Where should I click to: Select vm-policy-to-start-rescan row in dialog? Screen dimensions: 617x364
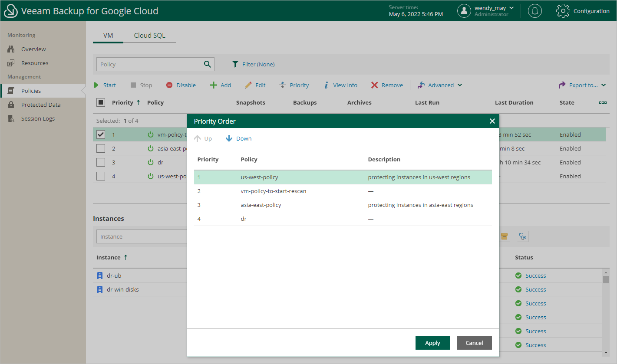tap(343, 191)
